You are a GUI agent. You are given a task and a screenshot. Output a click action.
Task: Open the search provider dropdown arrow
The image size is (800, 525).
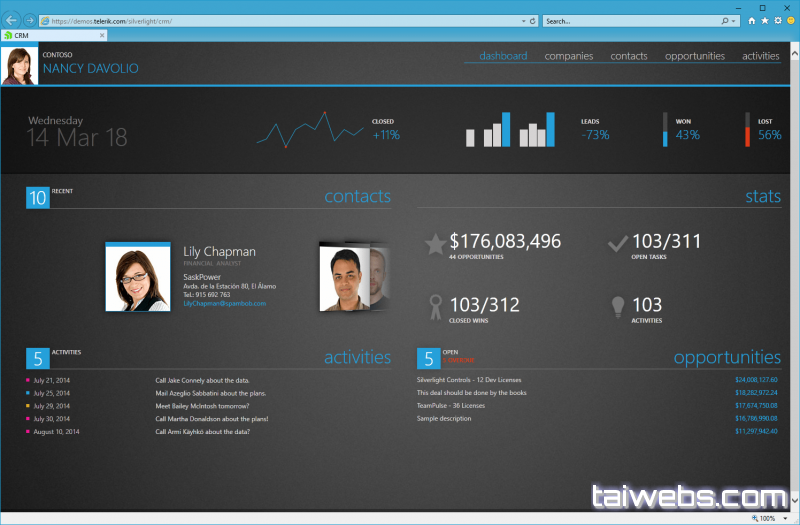click(x=734, y=20)
